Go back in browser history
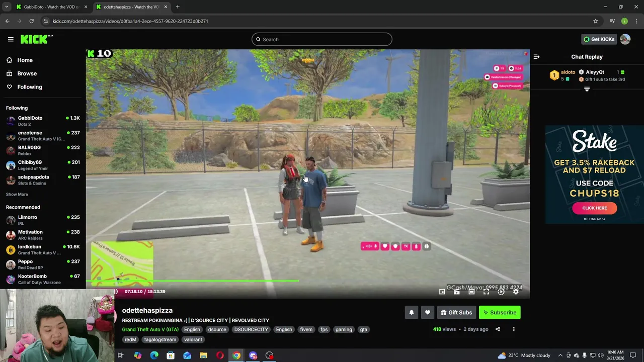Viewport: 644px width, 362px height. coord(7,21)
